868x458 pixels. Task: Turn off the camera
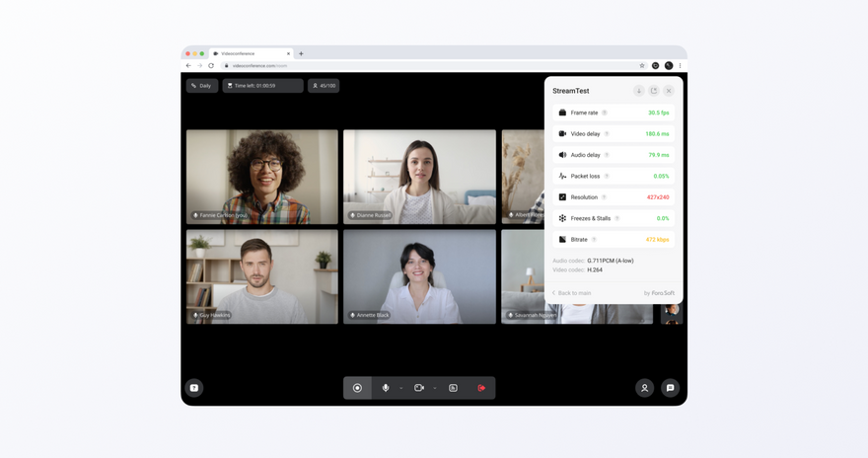(x=419, y=388)
